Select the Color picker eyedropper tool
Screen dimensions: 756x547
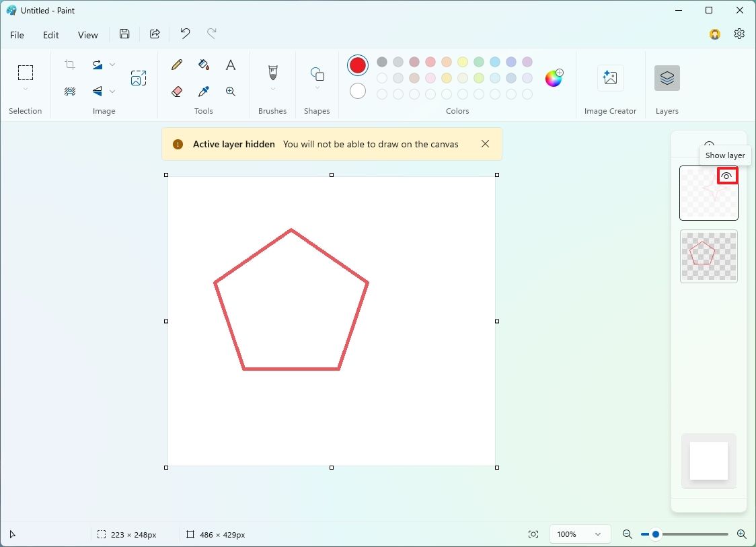(x=203, y=92)
